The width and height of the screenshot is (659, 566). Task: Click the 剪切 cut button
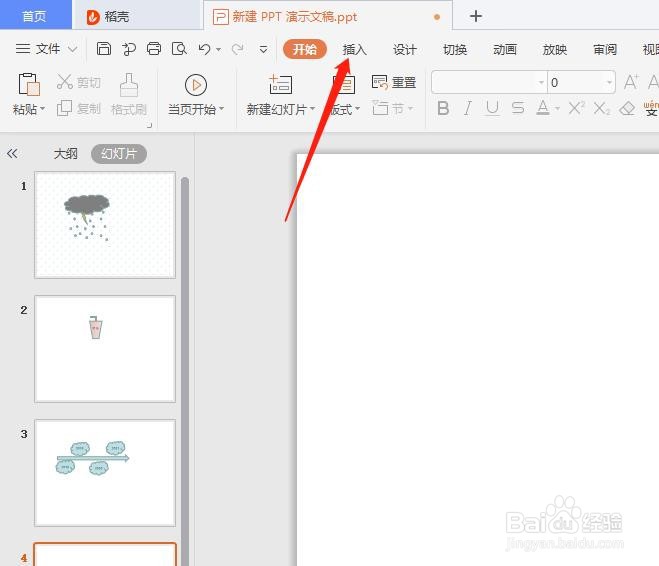click(x=79, y=82)
